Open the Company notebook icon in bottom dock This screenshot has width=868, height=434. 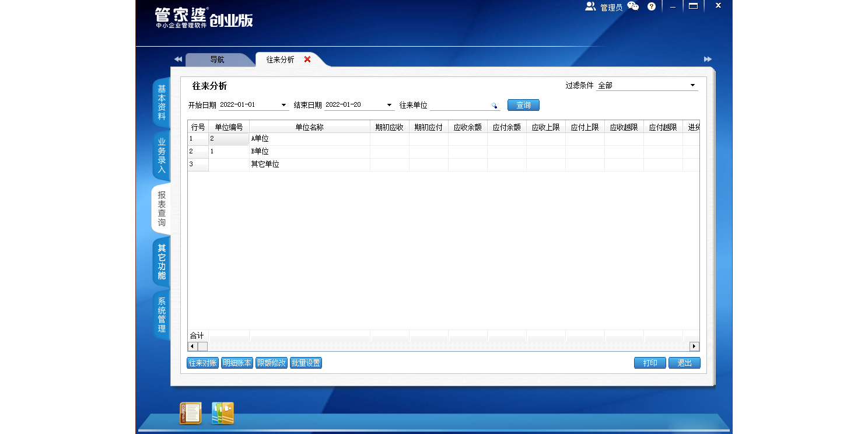(x=190, y=413)
